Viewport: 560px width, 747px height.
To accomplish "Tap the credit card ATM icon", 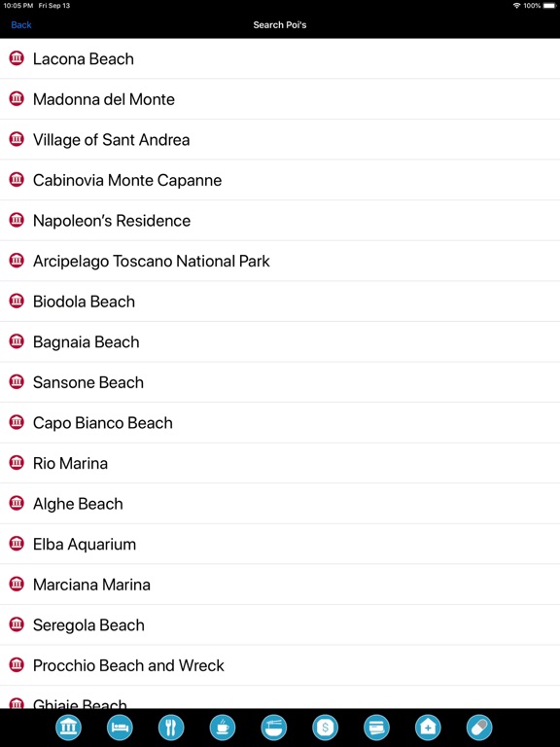I will pos(376,728).
